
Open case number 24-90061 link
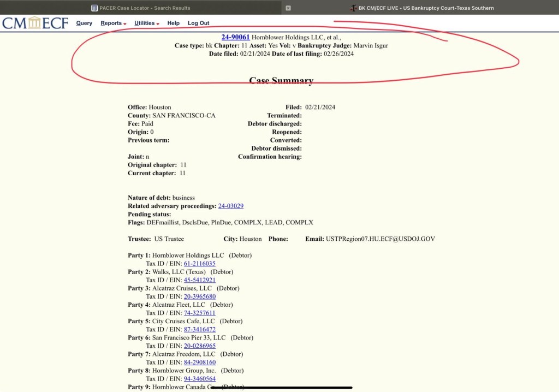pos(235,37)
